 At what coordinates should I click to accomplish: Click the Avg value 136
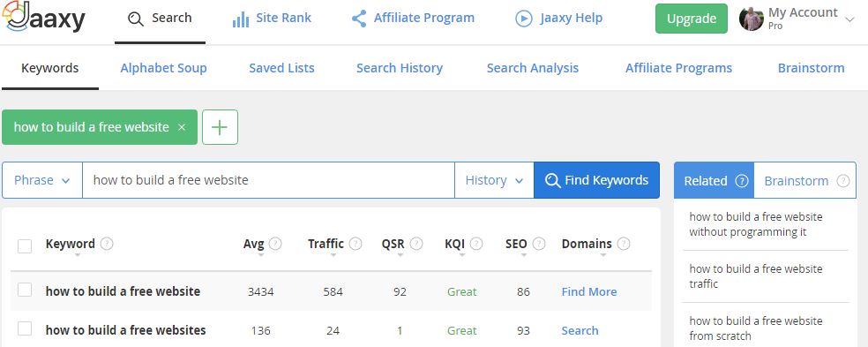click(x=261, y=331)
